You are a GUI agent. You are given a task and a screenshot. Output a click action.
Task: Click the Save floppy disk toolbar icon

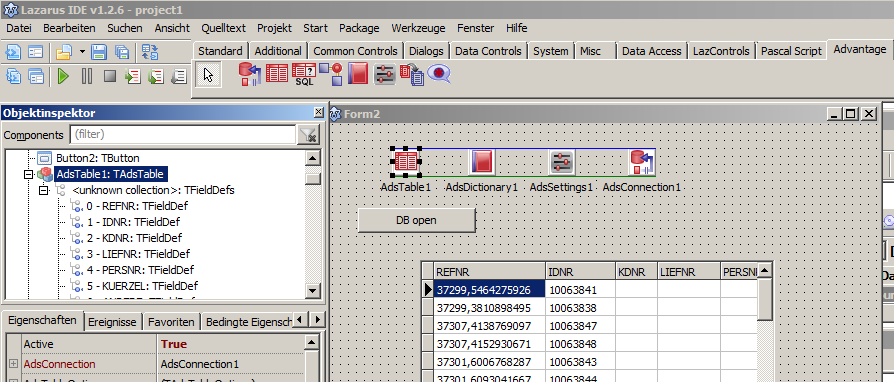click(x=99, y=52)
